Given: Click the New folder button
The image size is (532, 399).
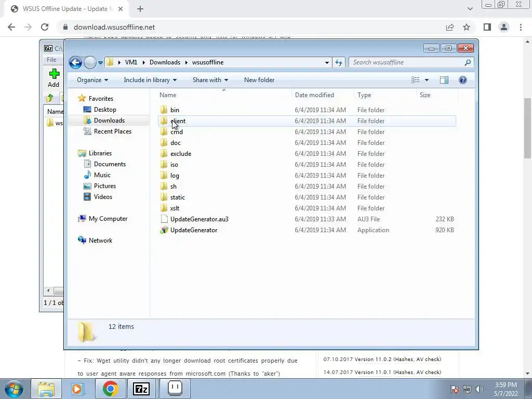Looking at the screenshot, I should click(259, 80).
